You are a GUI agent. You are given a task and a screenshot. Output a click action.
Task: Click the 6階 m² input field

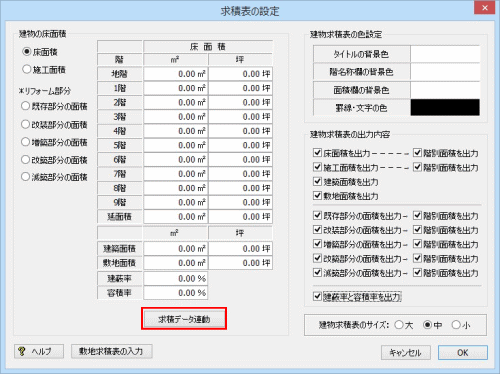tap(176, 159)
